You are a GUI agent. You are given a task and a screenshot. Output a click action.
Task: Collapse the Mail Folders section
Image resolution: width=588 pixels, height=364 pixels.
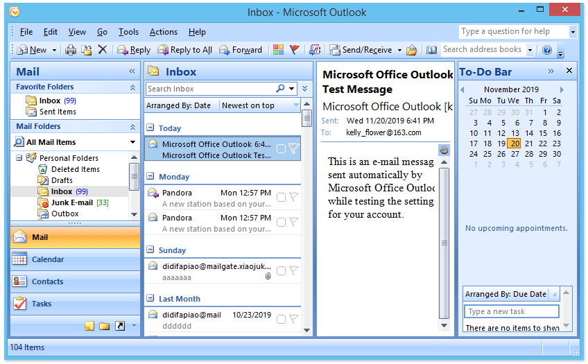[x=132, y=127]
